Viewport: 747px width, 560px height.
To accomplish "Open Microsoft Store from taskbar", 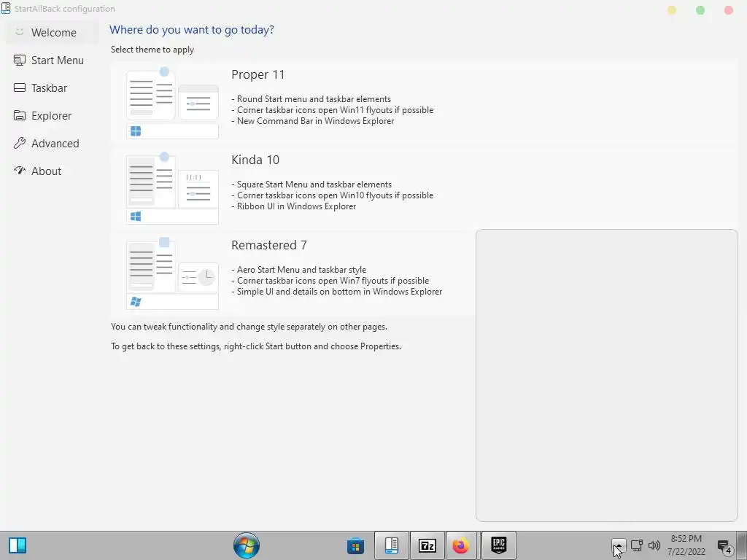I will (355, 545).
